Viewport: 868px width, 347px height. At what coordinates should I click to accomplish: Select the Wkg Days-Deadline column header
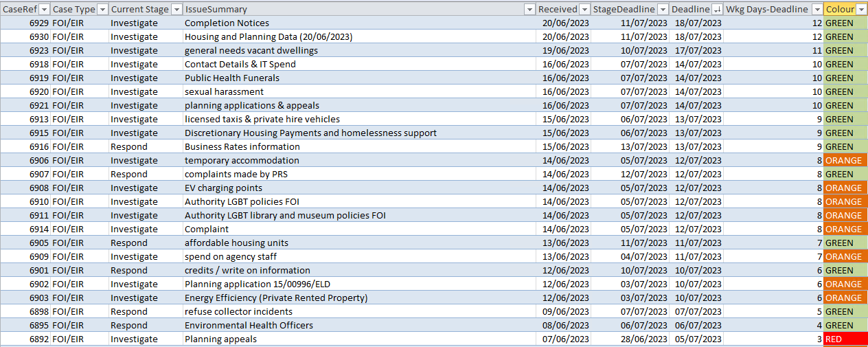[774, 9]
